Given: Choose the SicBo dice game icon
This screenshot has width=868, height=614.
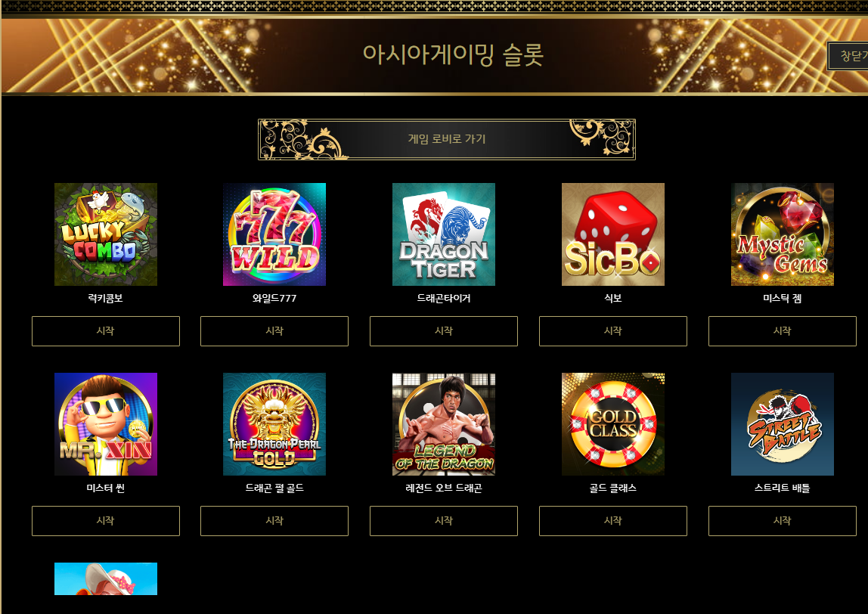Looking at the screenshot, I should point(612,234).
